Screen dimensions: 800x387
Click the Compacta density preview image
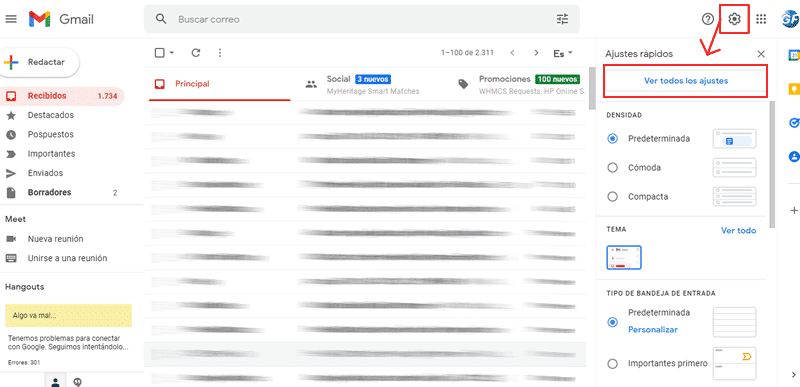click(x=734, y=197)
